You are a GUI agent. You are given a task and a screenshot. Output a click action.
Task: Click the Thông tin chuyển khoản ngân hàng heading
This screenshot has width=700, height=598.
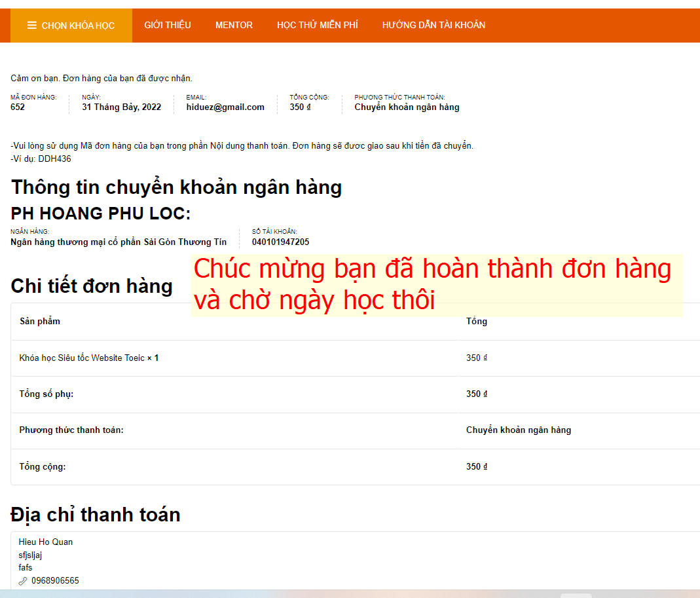(x=176, y=187)
